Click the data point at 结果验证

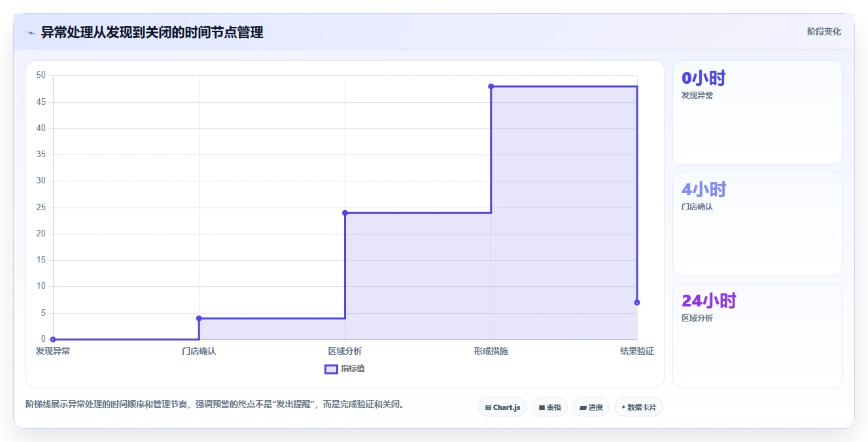tap(637, 303)
